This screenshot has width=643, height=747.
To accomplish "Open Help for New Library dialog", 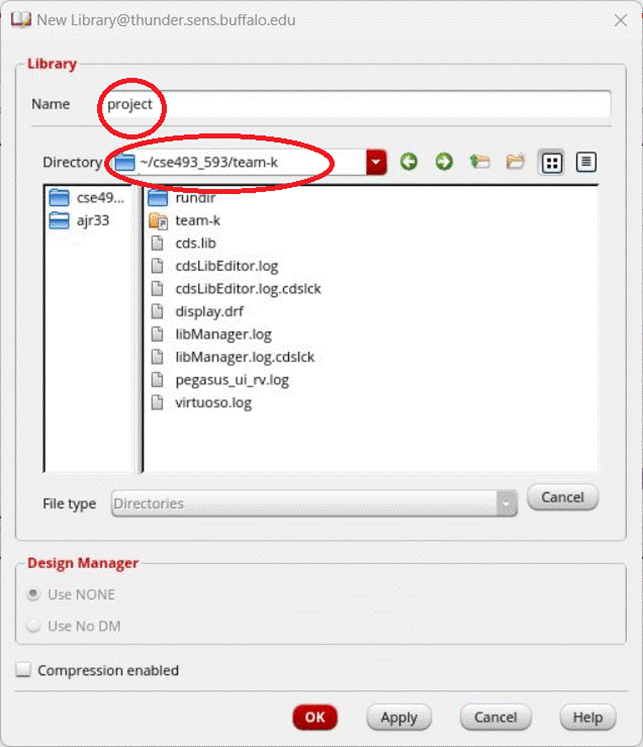I will (588, 717).
